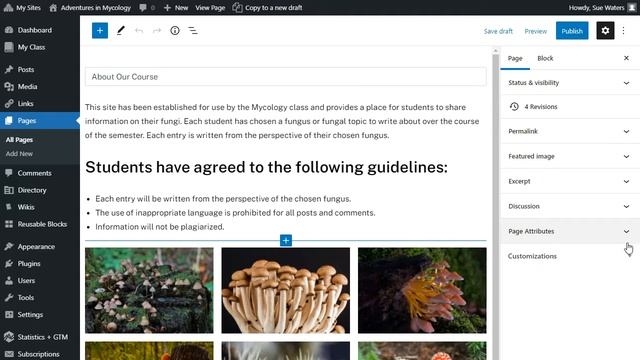Open Appearance in the sidebar
The height and width of the screenshot is (360, 640).
40,247
